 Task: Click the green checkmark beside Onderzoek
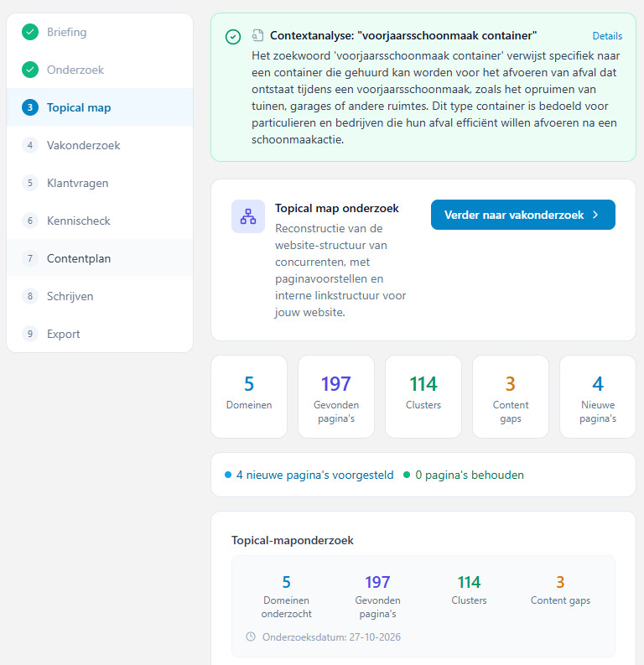(x=30, y=70)
